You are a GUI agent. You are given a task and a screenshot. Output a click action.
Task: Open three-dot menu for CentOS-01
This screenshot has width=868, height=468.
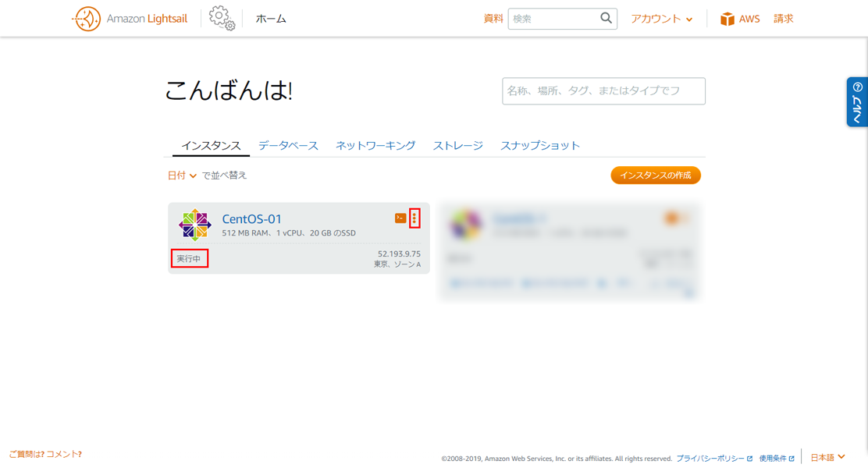414,218
